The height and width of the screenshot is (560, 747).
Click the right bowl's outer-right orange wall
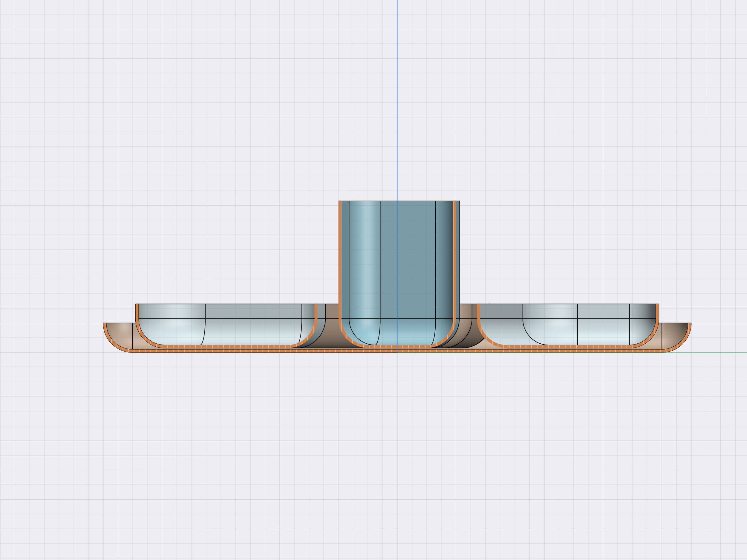(x=657, y=311)
